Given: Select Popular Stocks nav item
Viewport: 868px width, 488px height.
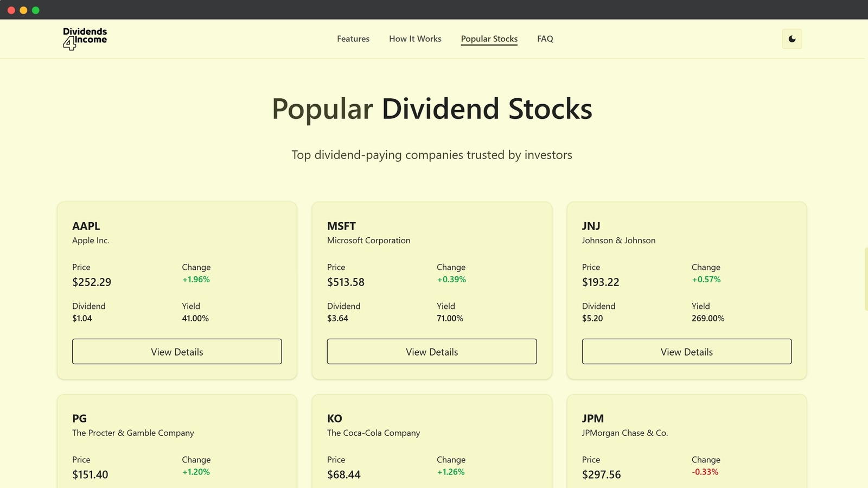Looking at the screenshot, I should [489, 39].
